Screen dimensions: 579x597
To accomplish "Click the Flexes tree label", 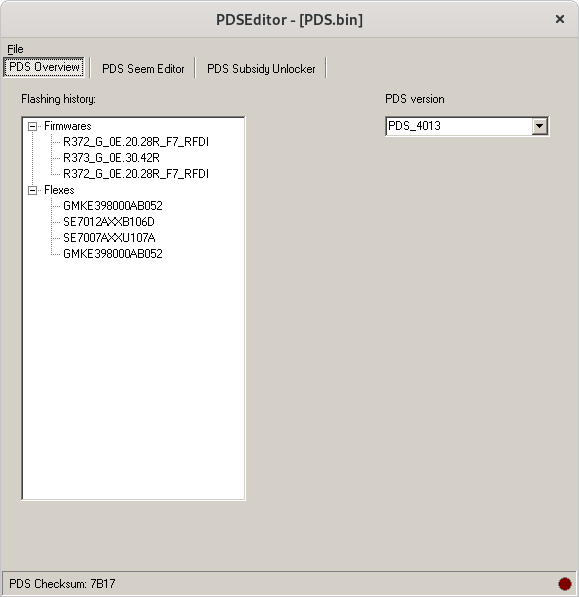I will (59, 190).
